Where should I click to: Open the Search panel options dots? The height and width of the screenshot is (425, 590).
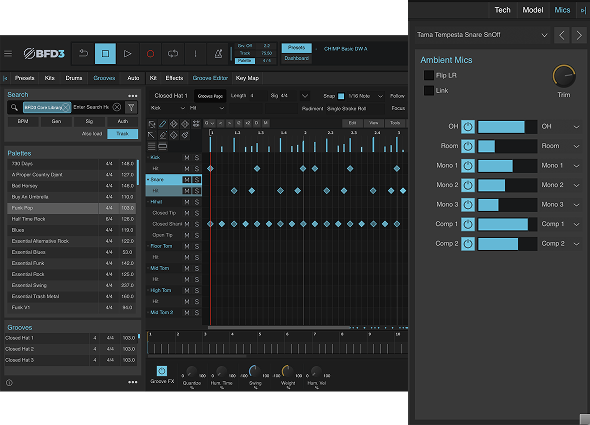click(132, 96)
